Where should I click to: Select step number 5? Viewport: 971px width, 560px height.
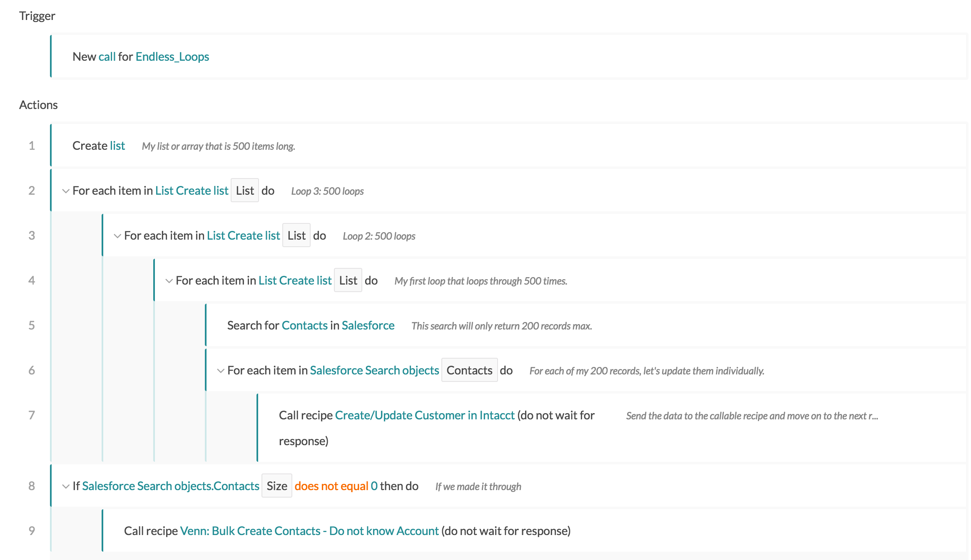(32, 325)
